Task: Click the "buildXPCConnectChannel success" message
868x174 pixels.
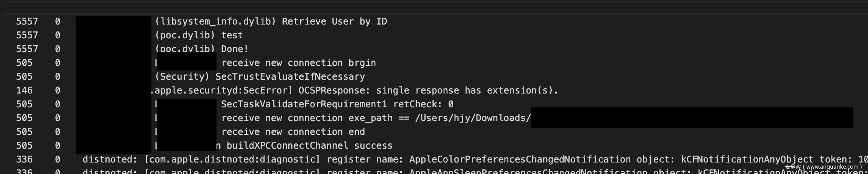Action: (309, 146)
